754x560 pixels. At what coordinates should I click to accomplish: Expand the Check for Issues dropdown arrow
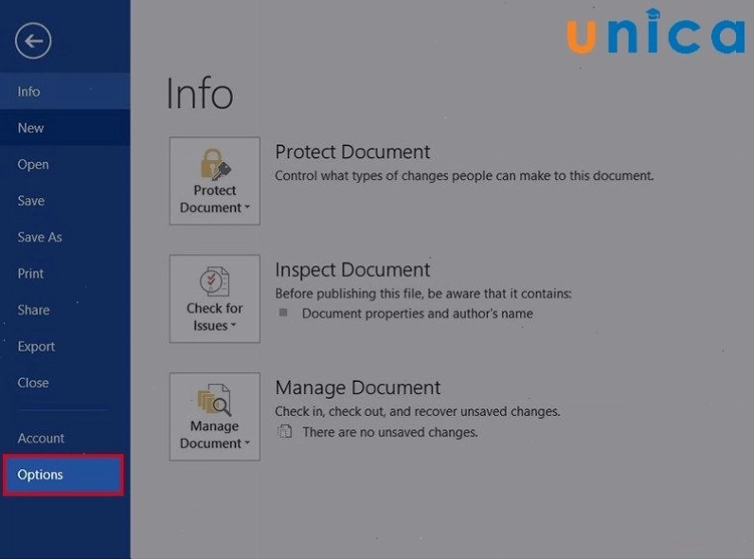233,325
